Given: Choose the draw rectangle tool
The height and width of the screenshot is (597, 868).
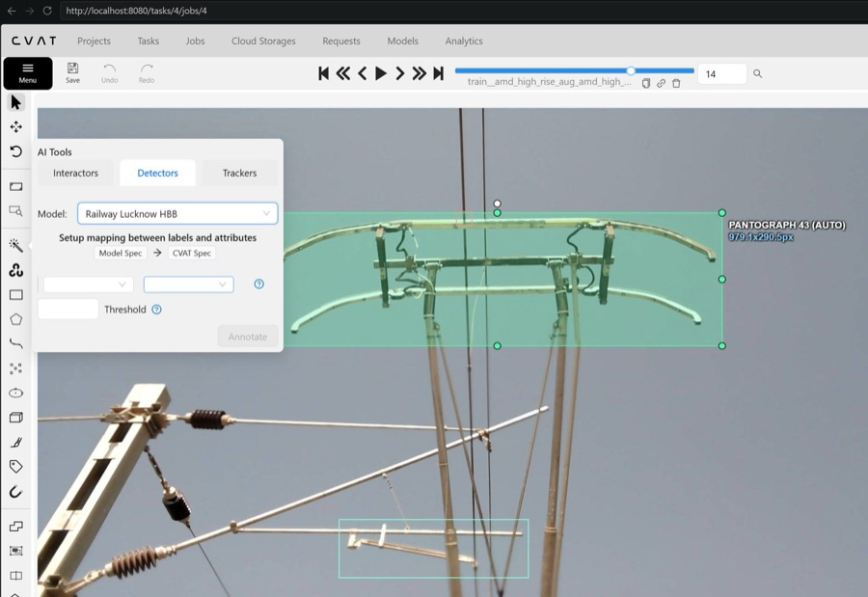Looking at the screenshot, I should point(16,294).
